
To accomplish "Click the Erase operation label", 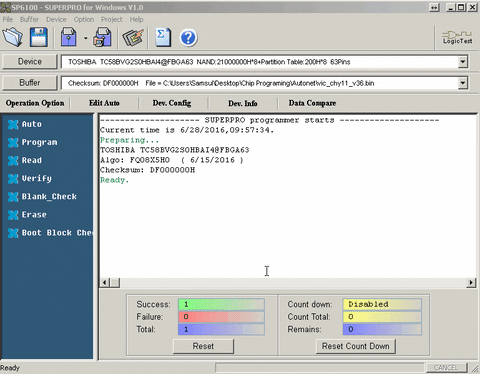I will click(34, 215).
